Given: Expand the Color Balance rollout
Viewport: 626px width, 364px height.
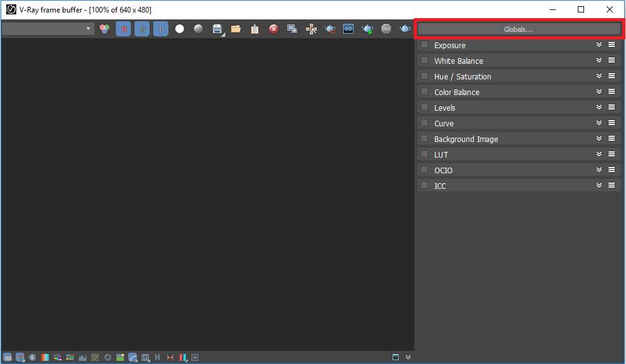Looking at the screenshot, I should (x=599, y=91).
